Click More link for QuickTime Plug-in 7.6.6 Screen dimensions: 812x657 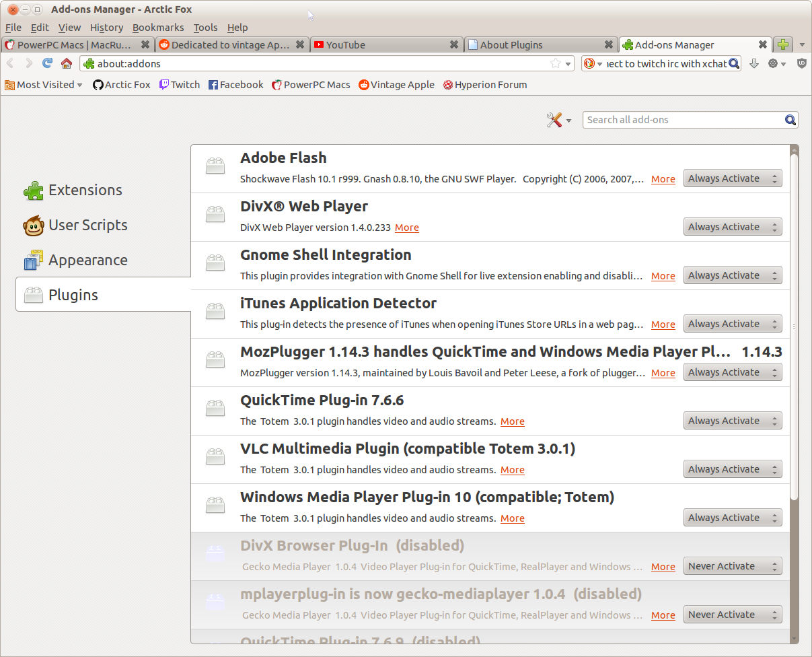click(x=513, y=421)
